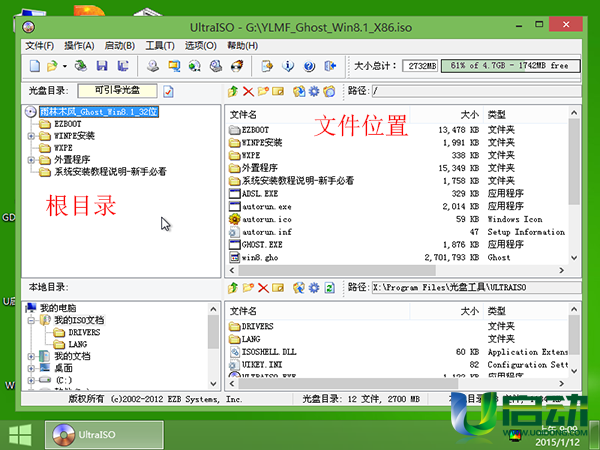Open the 选项(O) menu

201,46
